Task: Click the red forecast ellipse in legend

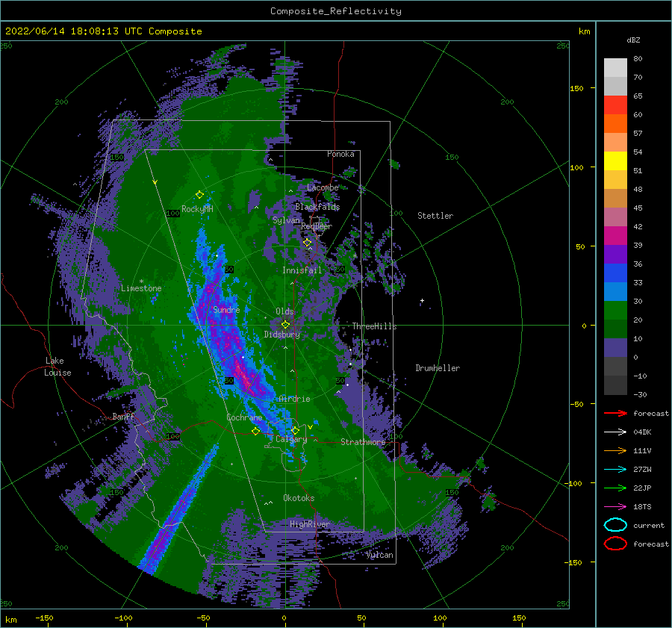Action: pyautogui.click(x=615, y=544)
